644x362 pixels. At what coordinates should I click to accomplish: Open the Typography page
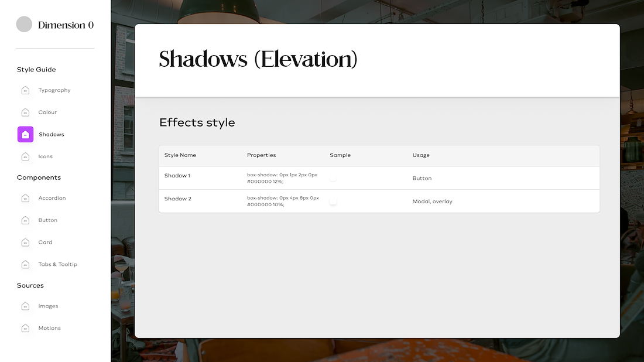[54, 90]
